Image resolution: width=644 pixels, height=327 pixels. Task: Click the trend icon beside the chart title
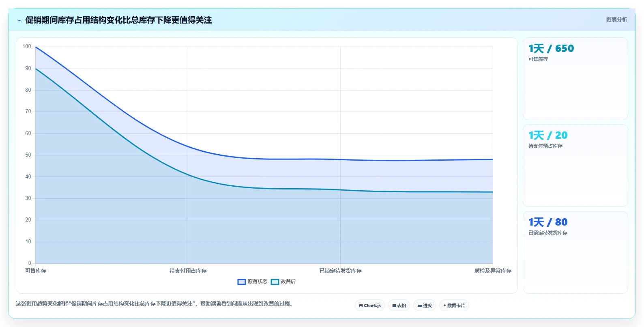tap(19, 20)
